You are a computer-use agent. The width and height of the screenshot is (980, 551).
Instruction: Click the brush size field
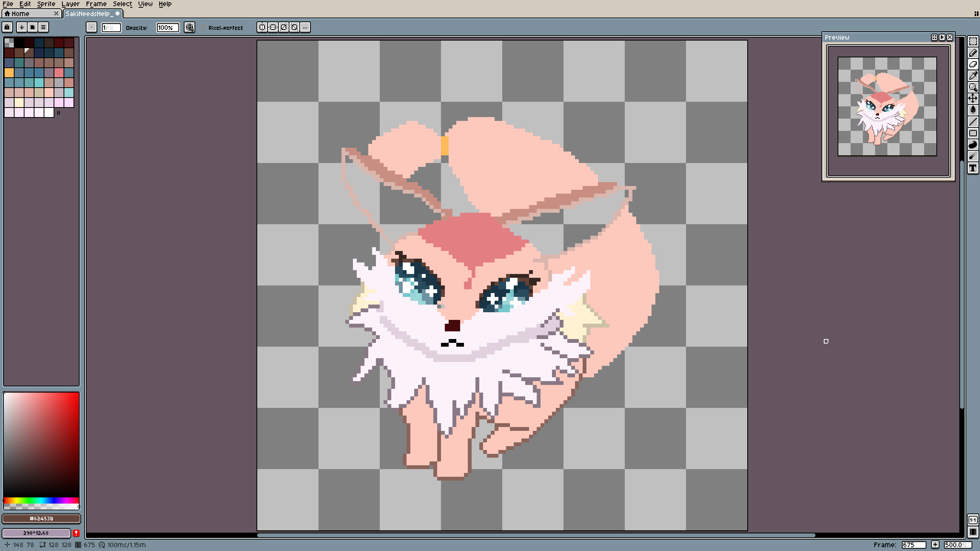(111, 28)
